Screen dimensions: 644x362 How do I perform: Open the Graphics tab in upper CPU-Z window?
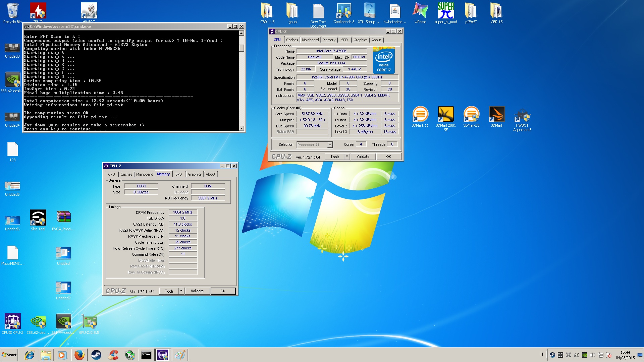coord(360,40)
